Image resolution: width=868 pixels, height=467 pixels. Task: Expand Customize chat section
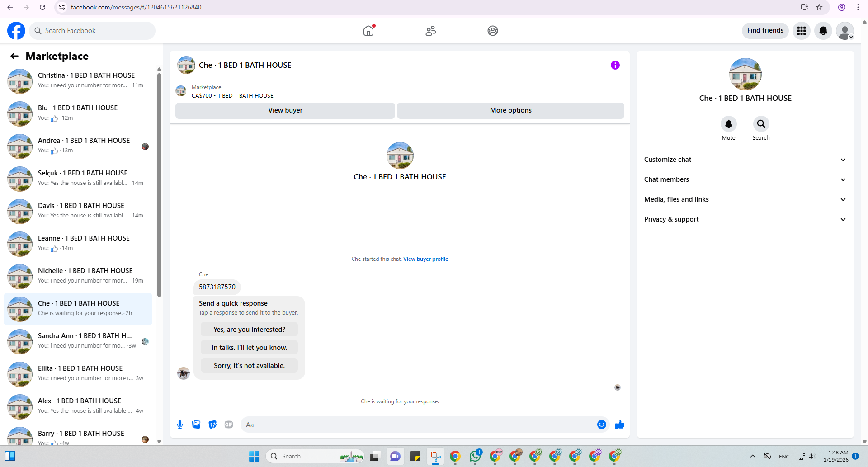coord(745,160)
